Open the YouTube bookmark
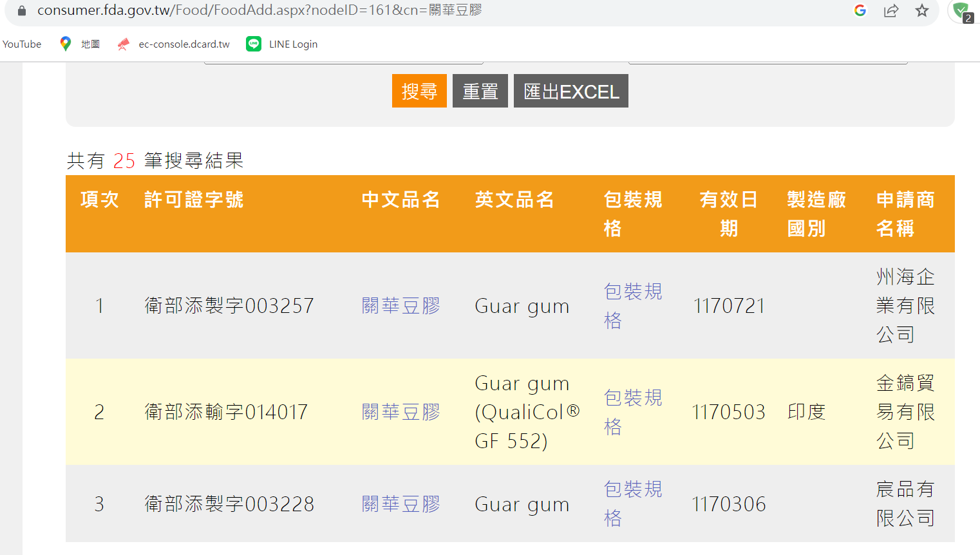 click(22, 44)
